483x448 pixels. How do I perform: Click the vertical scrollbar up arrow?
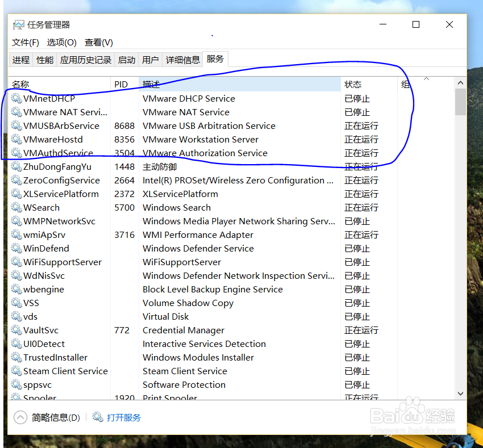coord(460,82)
